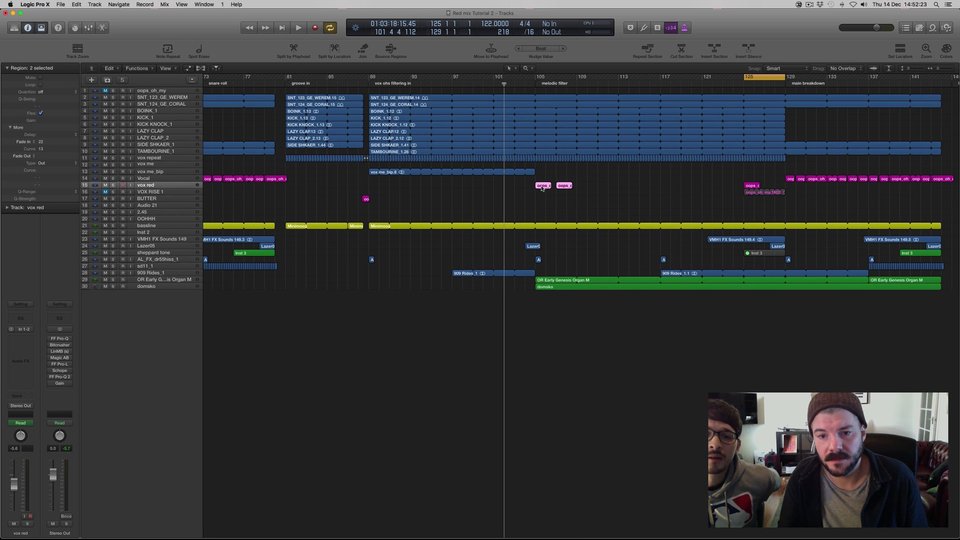Image resolution: width=960 pixels, height=540 pixels.
Task: Record-enable the vox red track
Action: 122,185
